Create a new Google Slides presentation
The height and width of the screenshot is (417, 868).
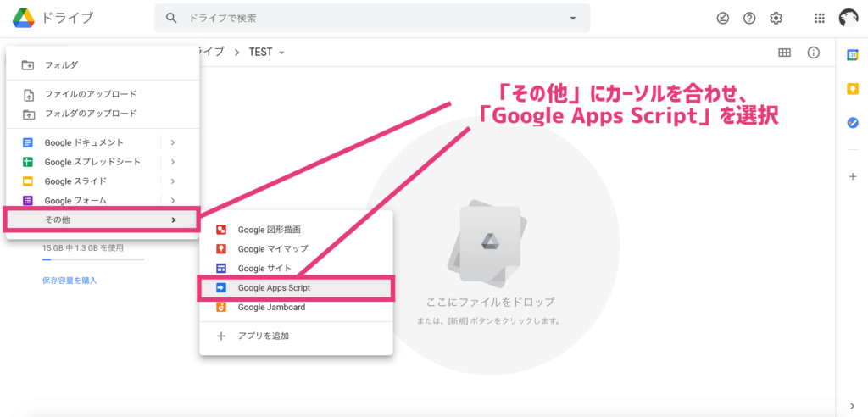click(x=83, y=181)
